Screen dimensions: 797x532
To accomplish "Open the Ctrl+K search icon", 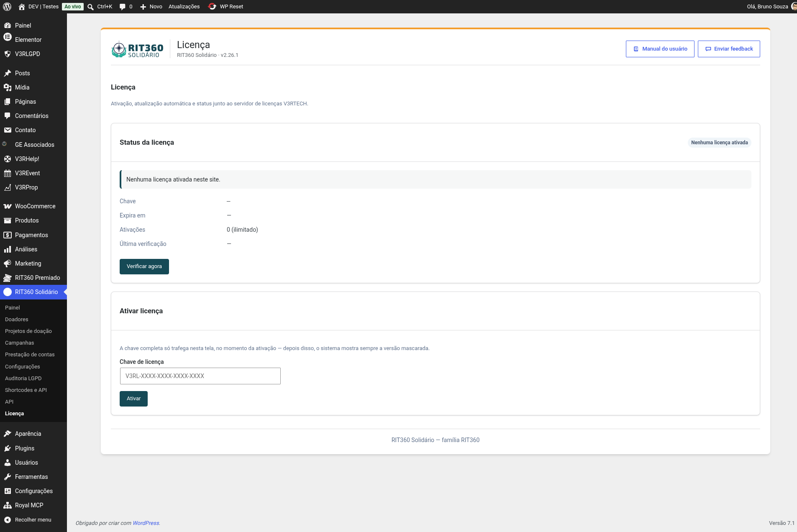I will pos(90,7).
